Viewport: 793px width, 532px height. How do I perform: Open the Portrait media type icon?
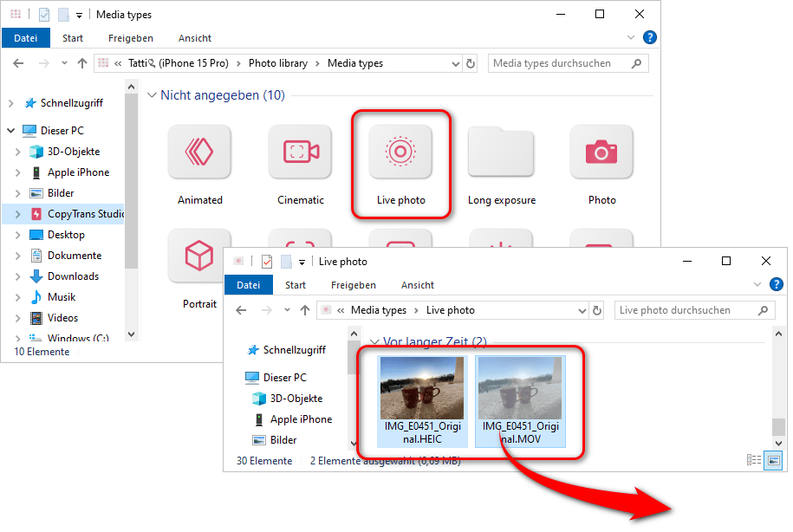click(x=199, y=256)
